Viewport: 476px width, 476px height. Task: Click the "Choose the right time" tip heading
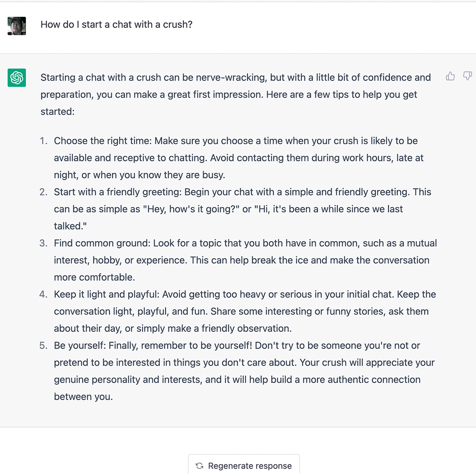[x=103, y=141]
